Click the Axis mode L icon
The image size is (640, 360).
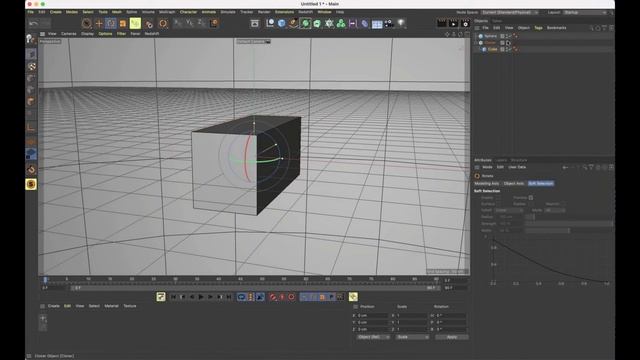[31, 128]
